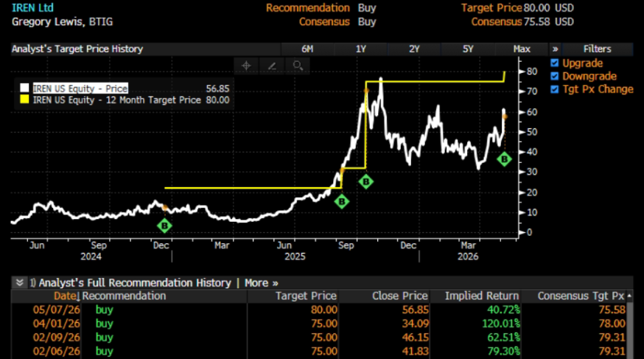
Task: Uncheck the Upgrade filter
Action: click(554, 63)
